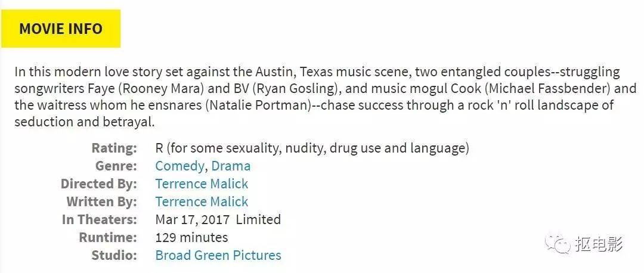The height and width of the screenshot is (273, 644).
Task: Visit the Broad Green Pictures studio link
Action: coord(218,255)
